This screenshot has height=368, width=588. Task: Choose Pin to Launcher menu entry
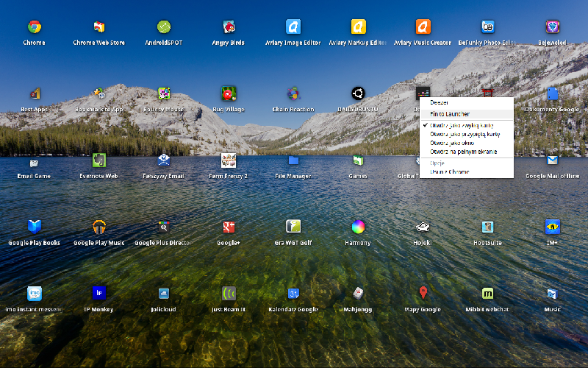coord(467,114)
